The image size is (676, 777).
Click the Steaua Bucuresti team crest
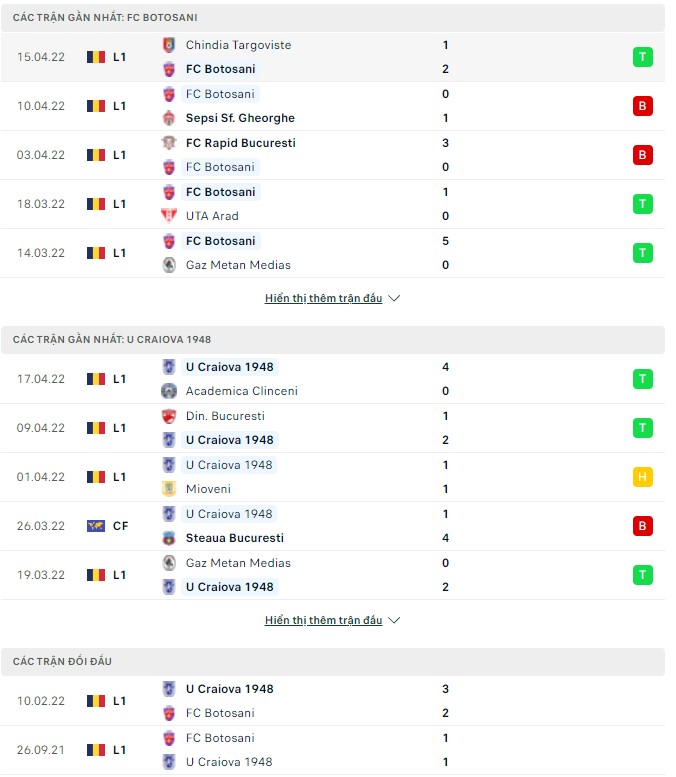tap(169, 538)
